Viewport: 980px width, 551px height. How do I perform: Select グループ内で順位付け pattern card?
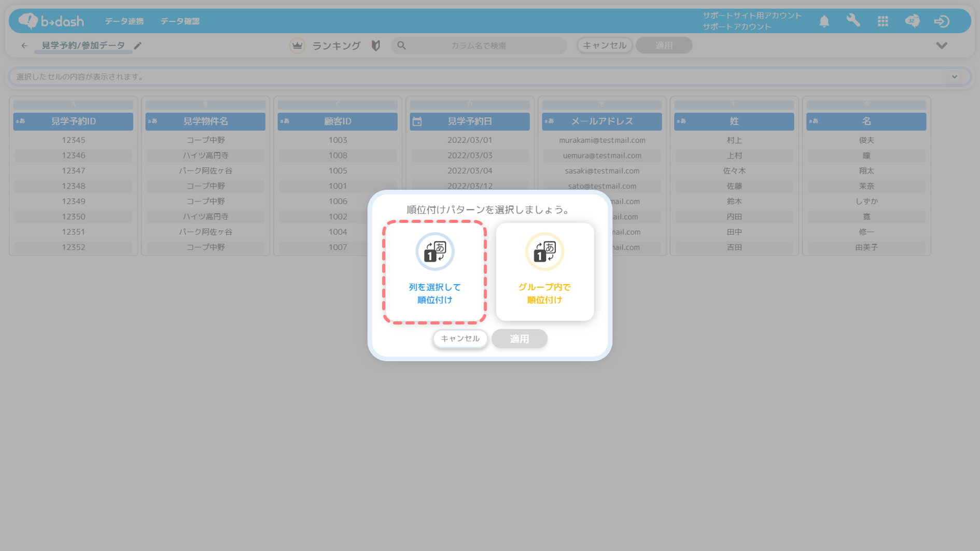(x=544, y=272)
